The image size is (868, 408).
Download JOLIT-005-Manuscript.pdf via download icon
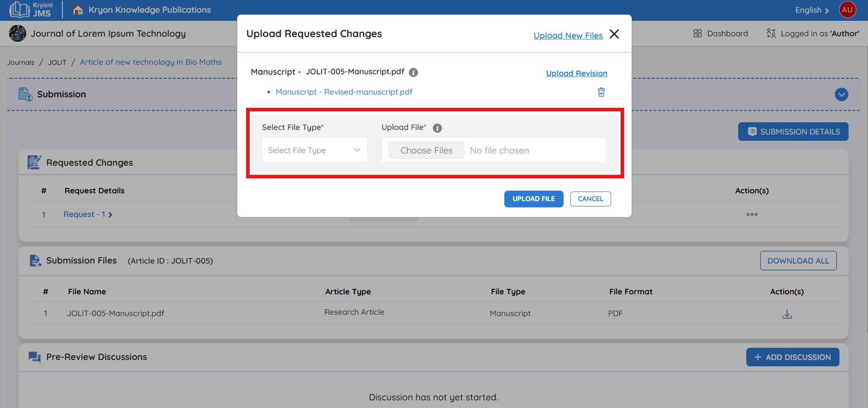pos(787,314)
